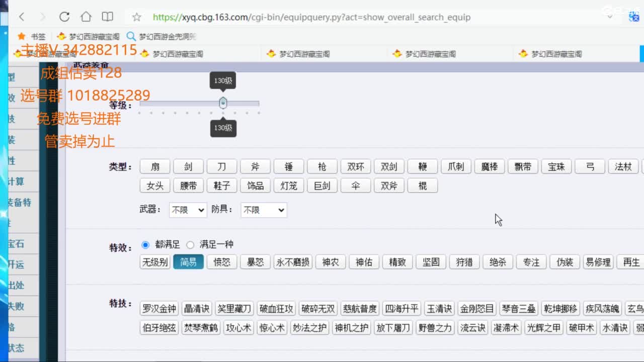Toggle the 绝杀 special effect
This screenshot has width=644, height=362.
[x=498, y=262]
